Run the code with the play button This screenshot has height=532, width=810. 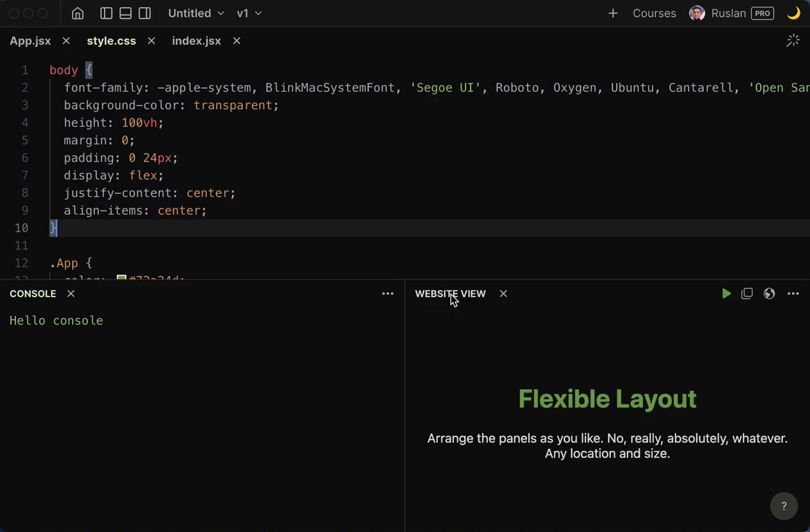coord(726,293)
